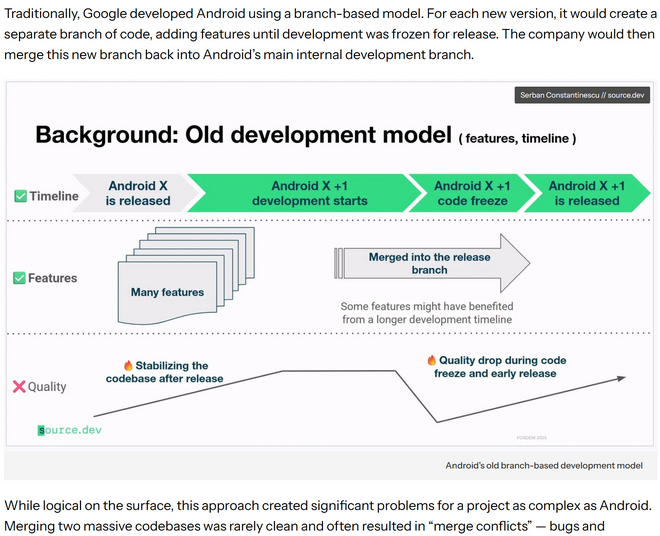Screen dimensions: 660x536
Task: Click caption 'Android's old branch-based development model'
Action: point(544,466)
